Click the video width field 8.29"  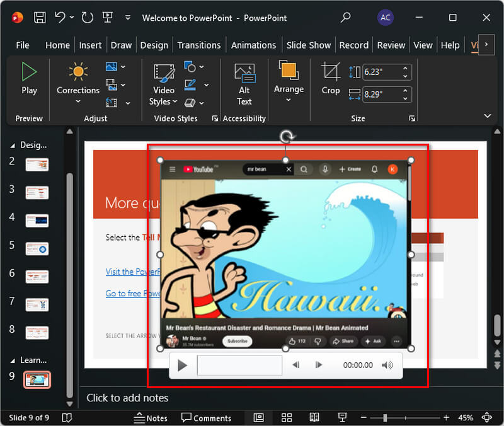[x=382, y=94]
